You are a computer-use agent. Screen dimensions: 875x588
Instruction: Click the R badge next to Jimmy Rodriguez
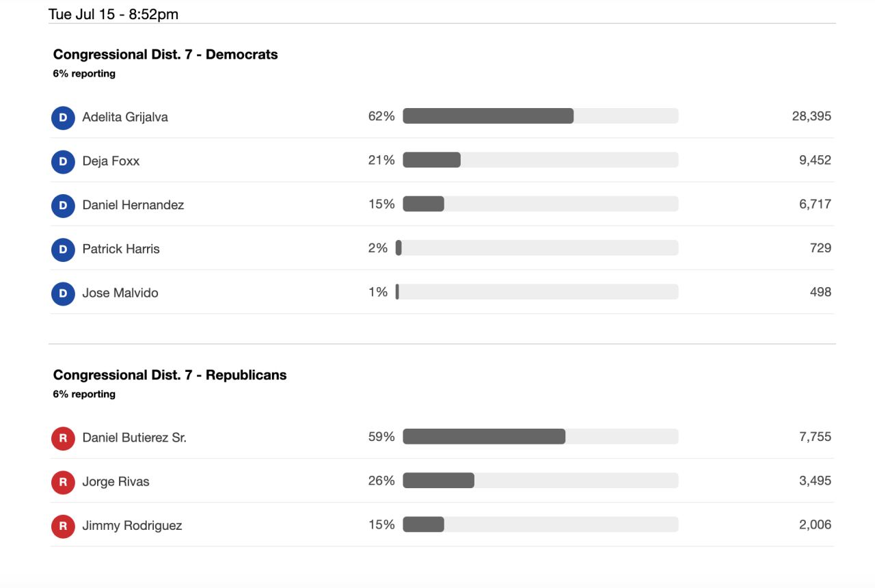click(63, 526)
